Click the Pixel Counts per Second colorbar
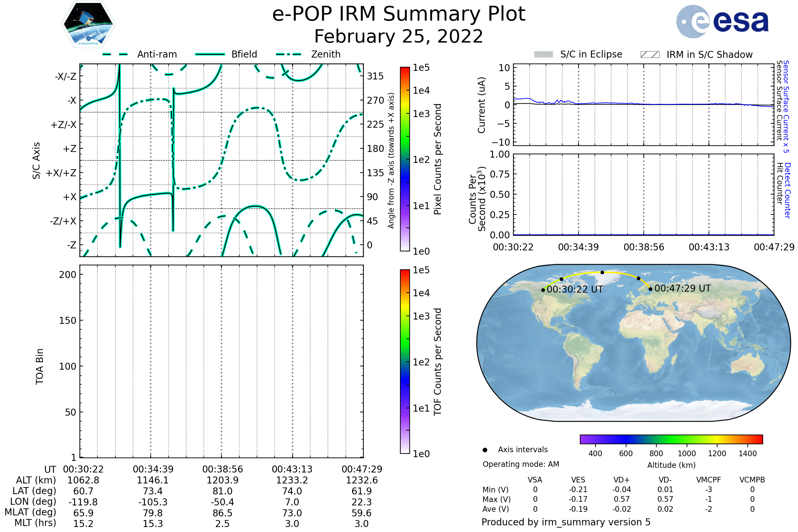This screenshot has width=798, height=532. 405,159
